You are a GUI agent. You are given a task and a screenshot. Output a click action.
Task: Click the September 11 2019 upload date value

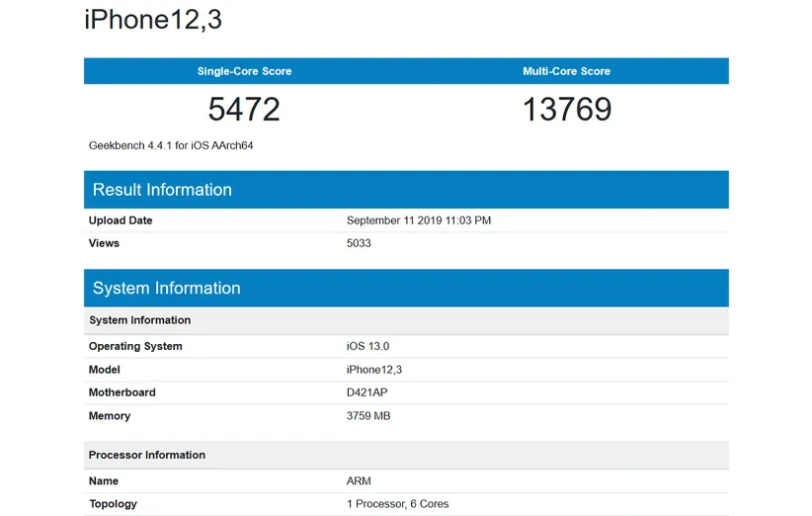[418, 220]
